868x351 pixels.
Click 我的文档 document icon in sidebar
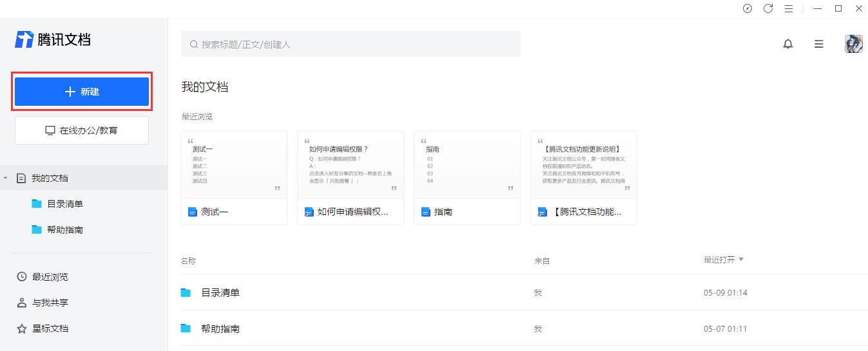(x=21, y=178)
